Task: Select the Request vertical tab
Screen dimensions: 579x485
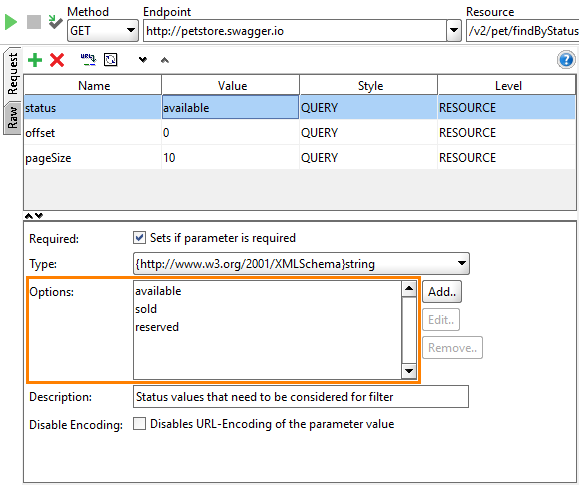Action: (x=13, y=74)
